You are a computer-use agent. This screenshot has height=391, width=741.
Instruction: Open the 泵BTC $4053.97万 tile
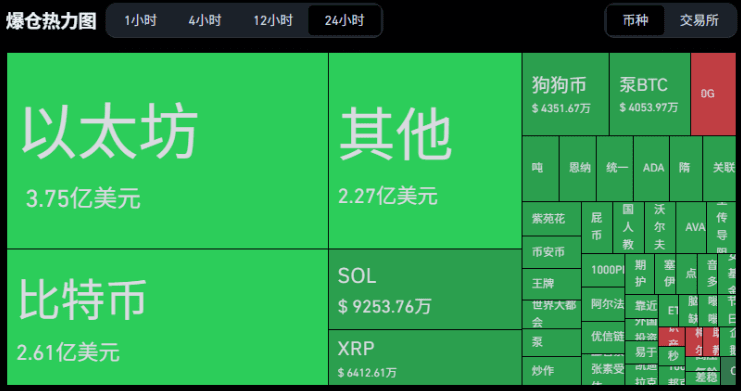pos(650,94)
